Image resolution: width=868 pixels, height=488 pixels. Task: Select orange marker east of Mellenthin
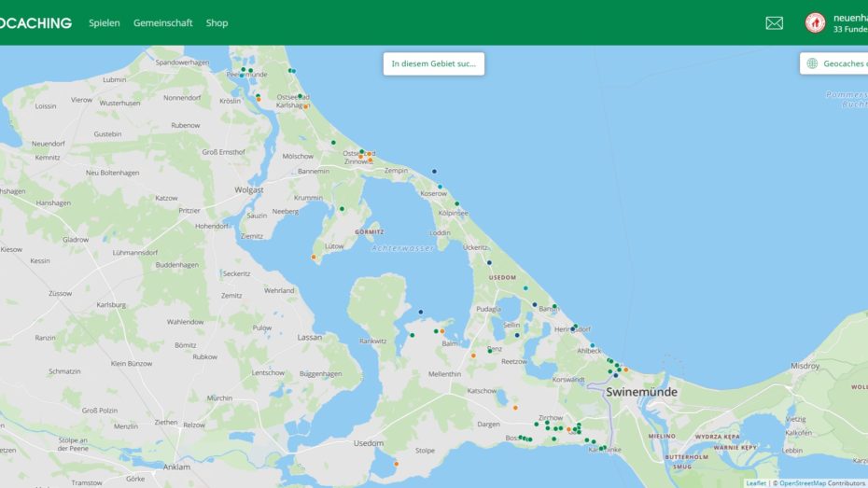tap(473, 356)
